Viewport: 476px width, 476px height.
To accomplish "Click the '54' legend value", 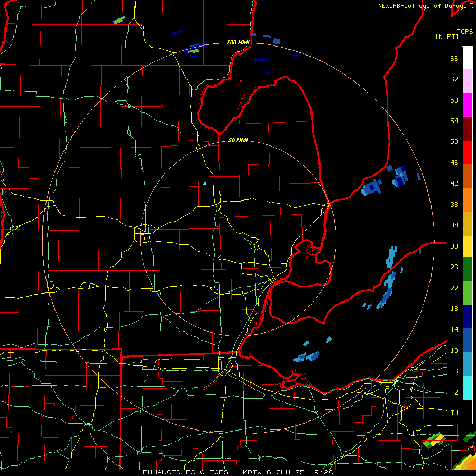I will click(x=454, y=121).
